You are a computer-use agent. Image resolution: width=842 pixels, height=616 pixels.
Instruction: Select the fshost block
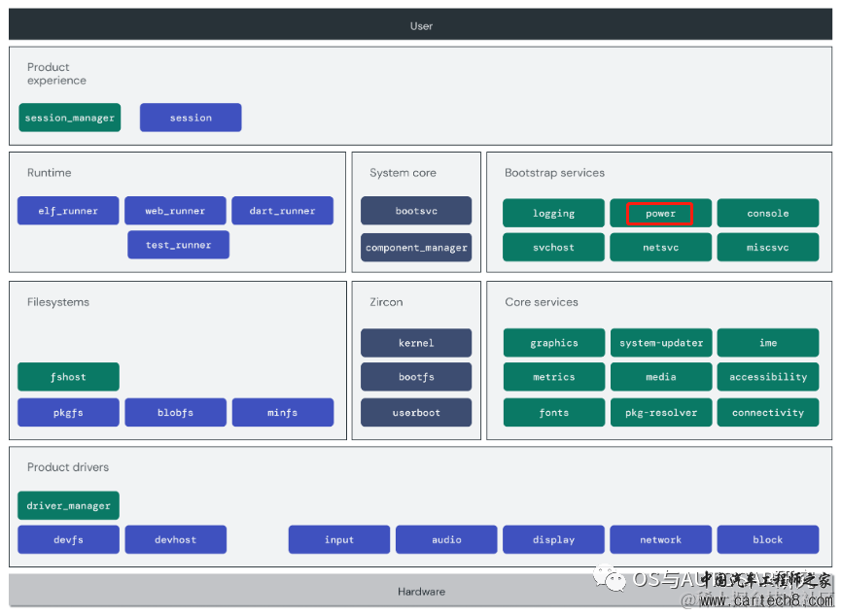[68, 377]
